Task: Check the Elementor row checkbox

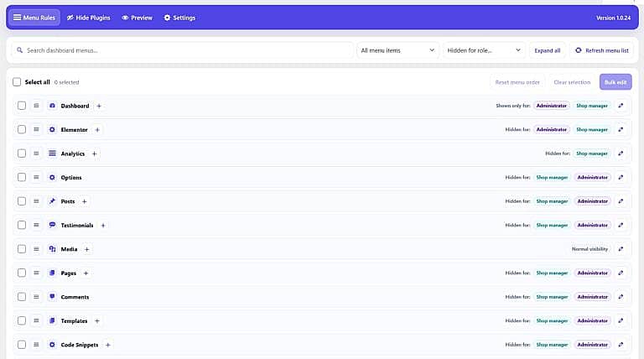Action: click(22, 129)
